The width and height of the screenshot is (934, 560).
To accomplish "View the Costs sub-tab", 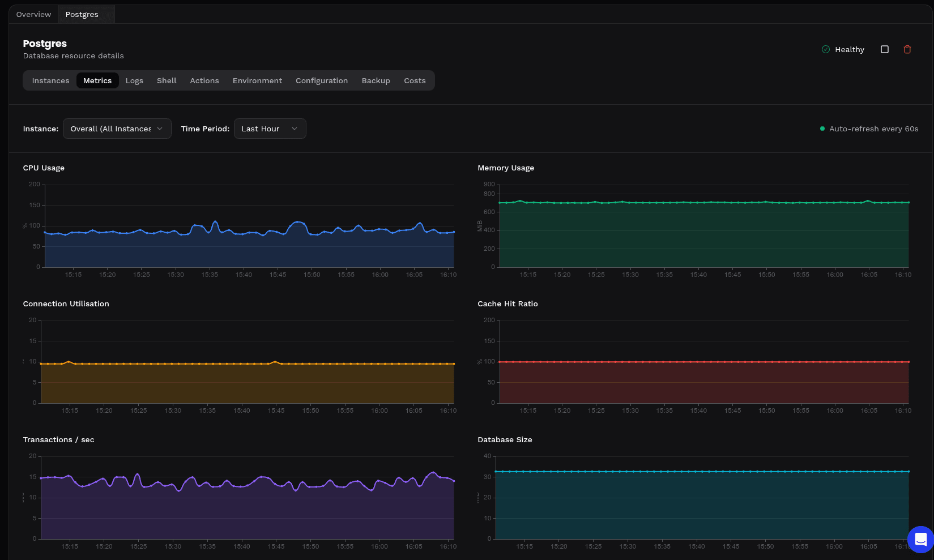I will (415, 80).
